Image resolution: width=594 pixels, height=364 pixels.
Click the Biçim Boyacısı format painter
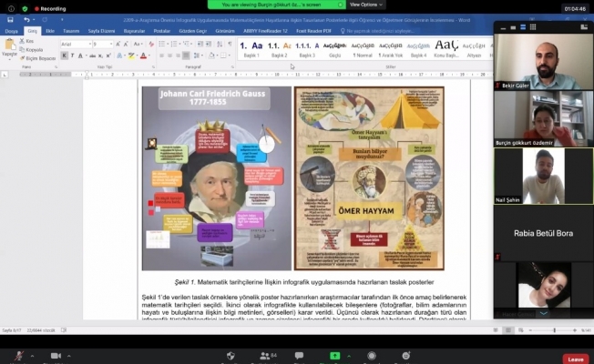point(42,58)
